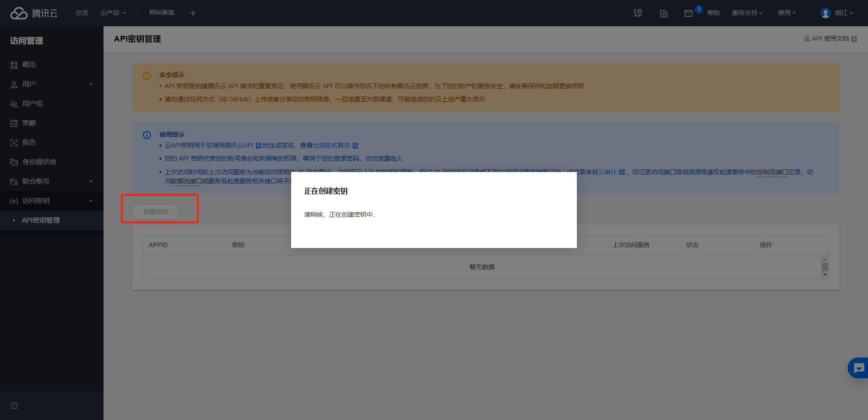Expand the 联合账号 sidebar section
Screen dimensions: 868x420
tap(52, 181)
